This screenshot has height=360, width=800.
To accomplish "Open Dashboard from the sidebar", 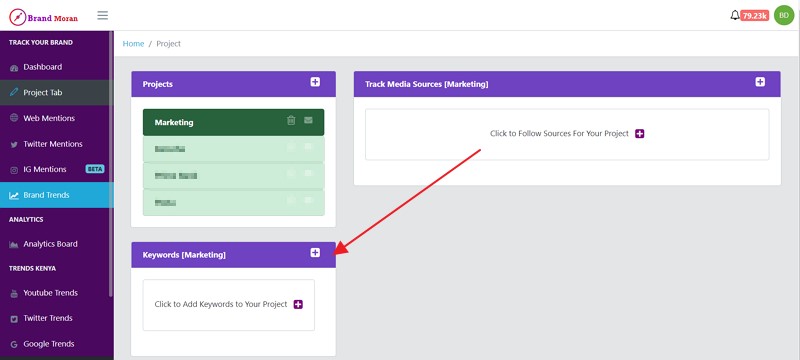I will tap(57, 67).
